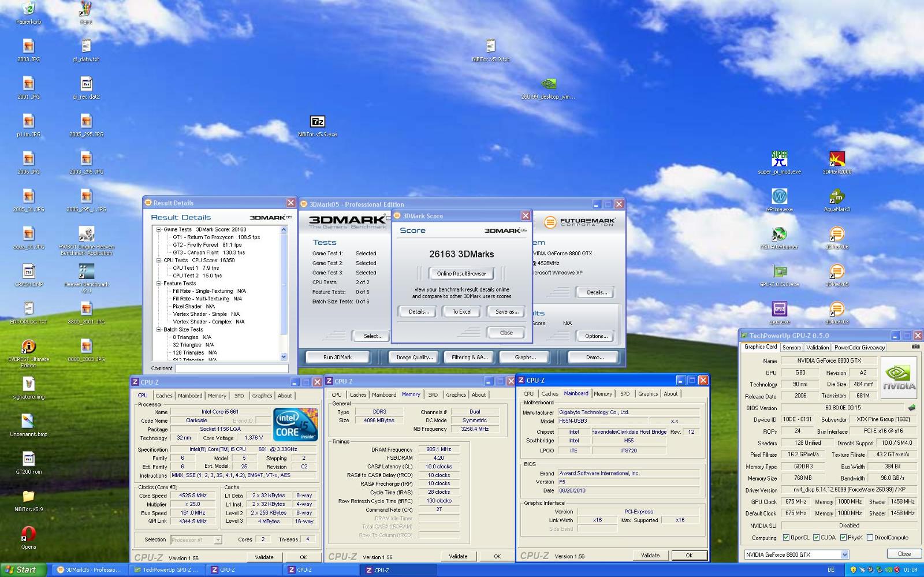This screenshot has height=577, width=924.
Task: Open the HWBOT Unigine Heaven Benchmark Application icon
Action: click(86, 241)
